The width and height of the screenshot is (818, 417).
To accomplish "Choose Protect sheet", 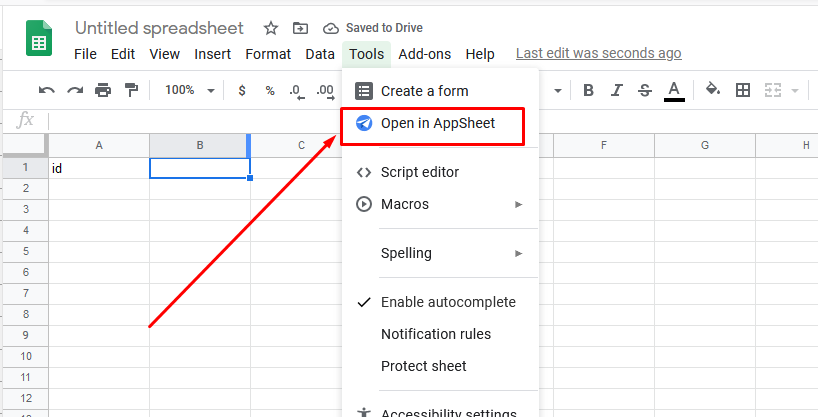I will pyautogui.click(x=440, y=366).
